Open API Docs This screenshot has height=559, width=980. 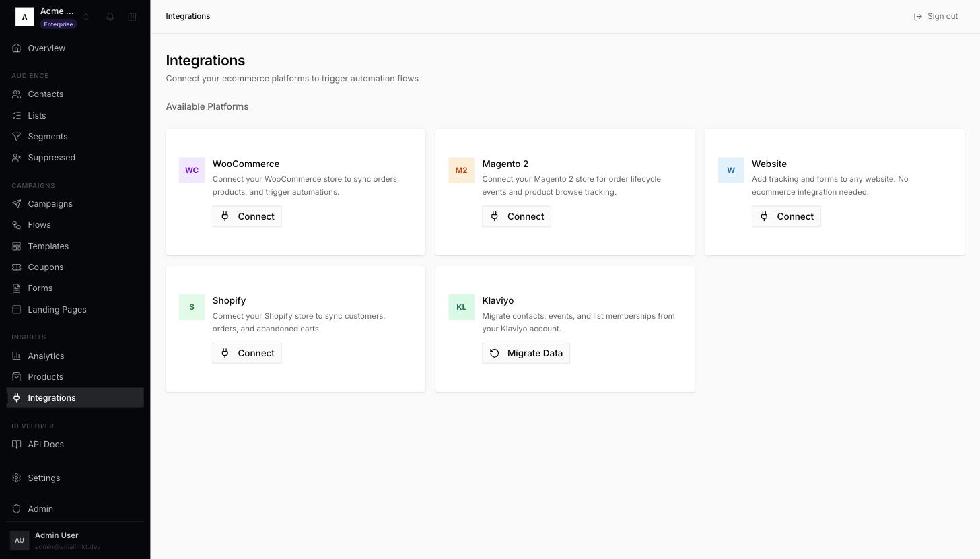[x=75, y=445]
